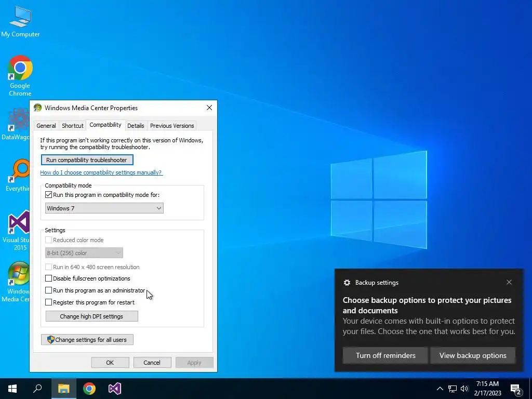
Task: Open the Previous Versions tab
Action: point(172,126)
